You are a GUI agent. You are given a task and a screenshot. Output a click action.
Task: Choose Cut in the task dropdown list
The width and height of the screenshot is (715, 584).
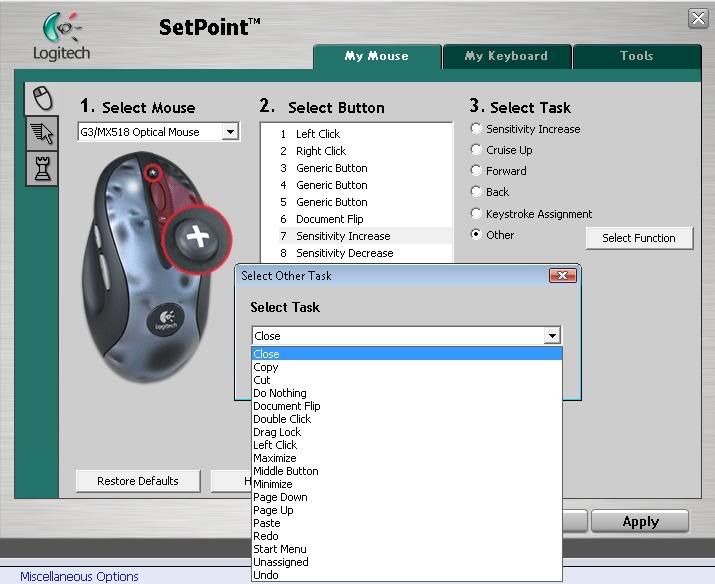point(407,380)
